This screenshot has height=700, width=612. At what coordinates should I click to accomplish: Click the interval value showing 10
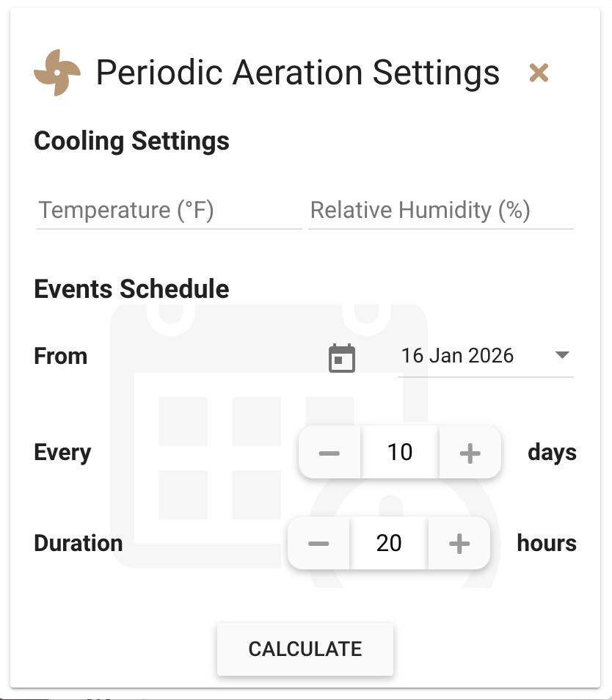pyautogui.click(x=400, y=453)
